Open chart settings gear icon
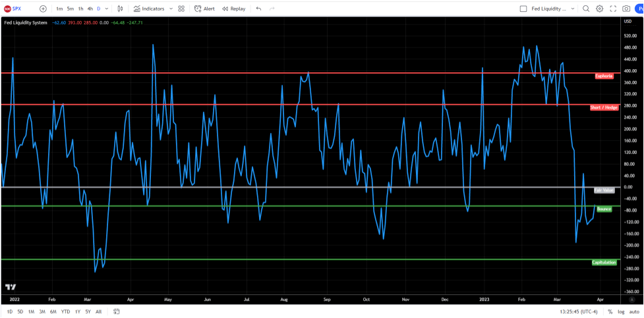 coord(599,9)
